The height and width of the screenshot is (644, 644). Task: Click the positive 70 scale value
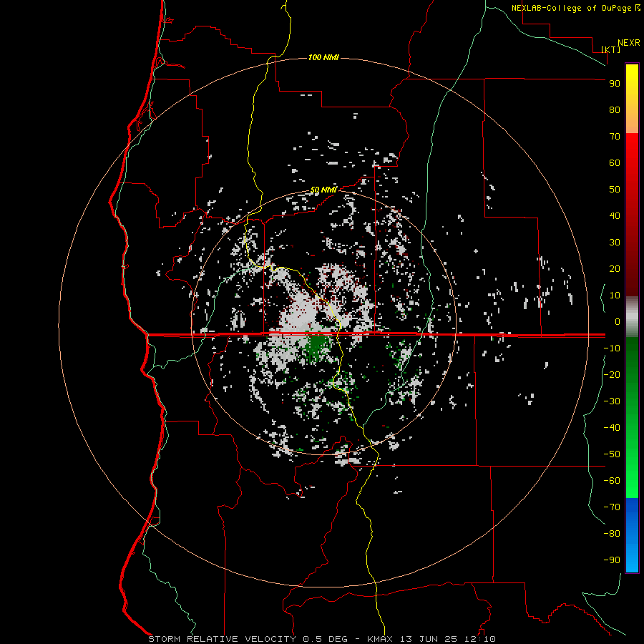pos(615,137)
